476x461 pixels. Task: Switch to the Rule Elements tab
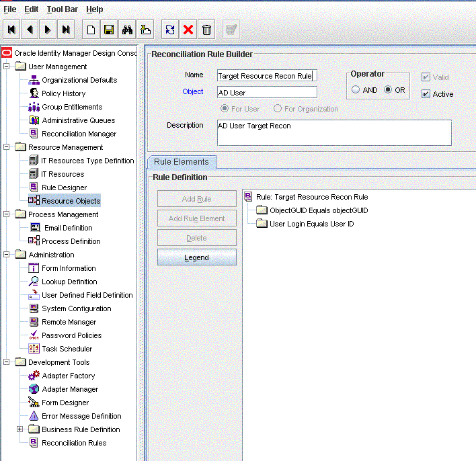click(x=182, y=162)
